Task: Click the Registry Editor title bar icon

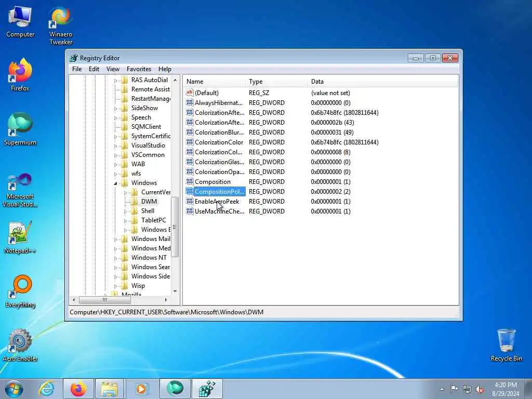Action: [x=74, y=58]
